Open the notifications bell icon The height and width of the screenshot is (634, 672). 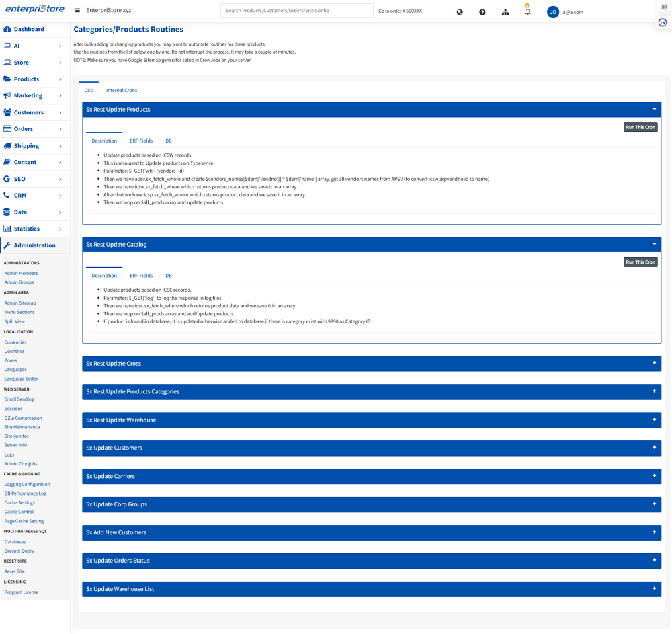click(x=528, y=12)
